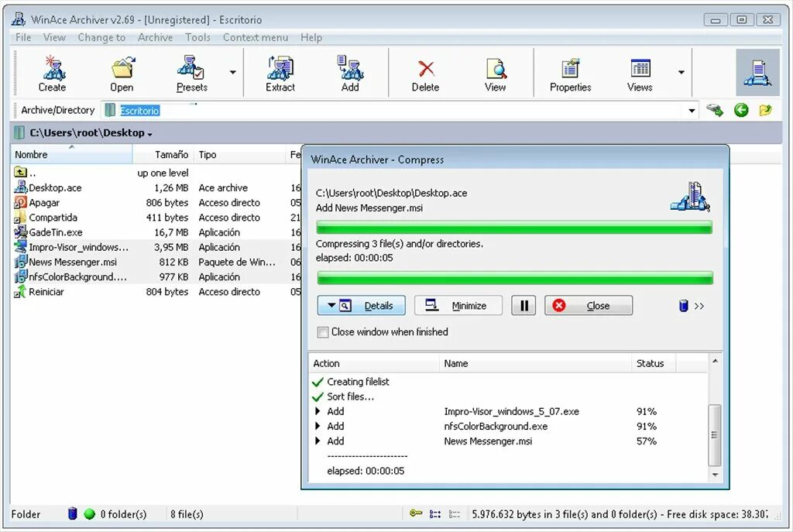The width and height of the screenshot is (793, 532).
Task: Sort by the Tamaño column header
Action: [163, 155]
